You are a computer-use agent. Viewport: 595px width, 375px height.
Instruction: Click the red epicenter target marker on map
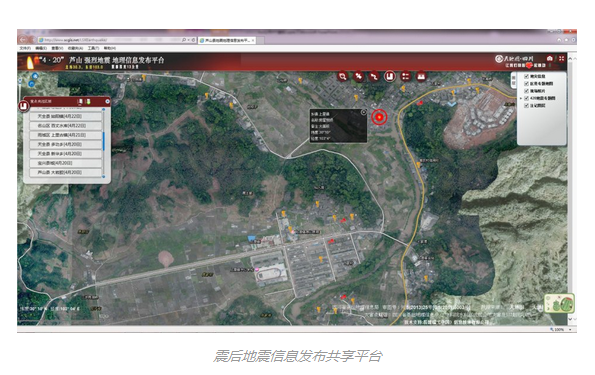(x=379, y=117)
